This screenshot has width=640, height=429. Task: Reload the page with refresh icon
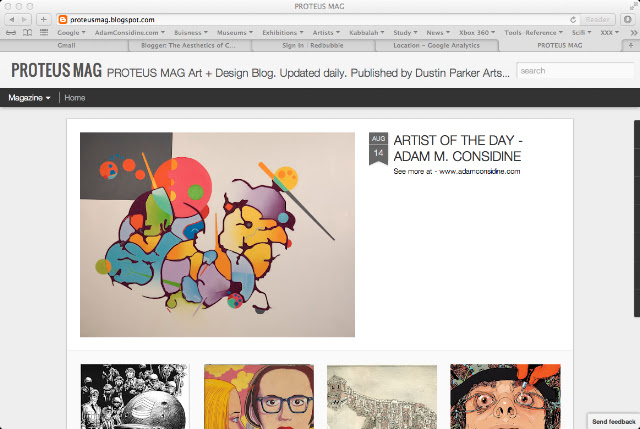click(573, 20)
